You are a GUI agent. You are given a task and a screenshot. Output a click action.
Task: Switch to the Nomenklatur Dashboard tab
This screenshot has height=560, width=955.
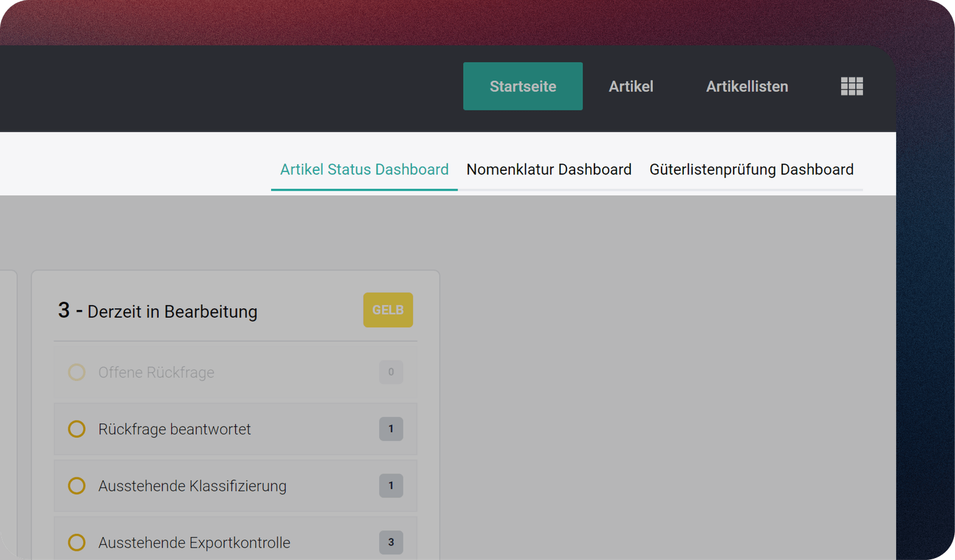coord(548,169)
